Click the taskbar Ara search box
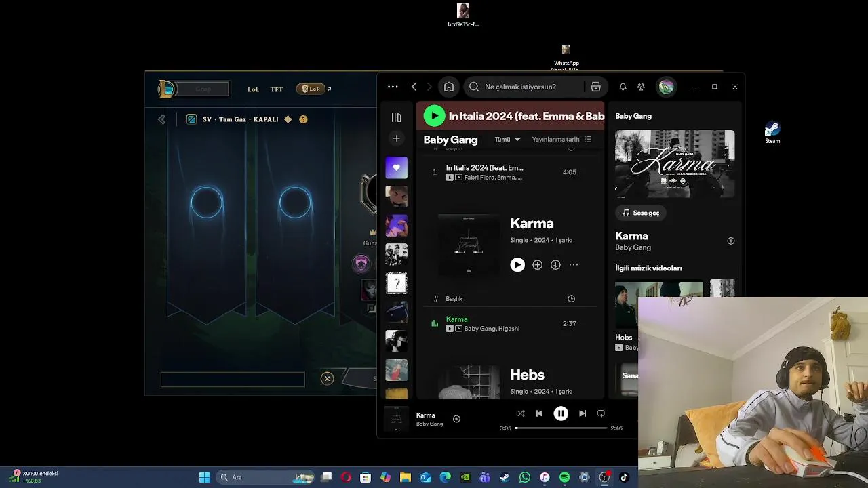 (x=266, y=477)
